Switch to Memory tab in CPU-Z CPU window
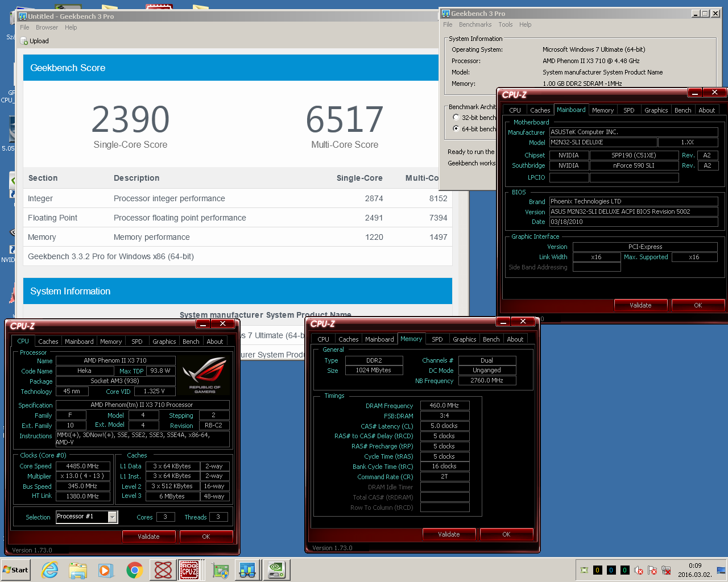 click(x=111, y=342)
